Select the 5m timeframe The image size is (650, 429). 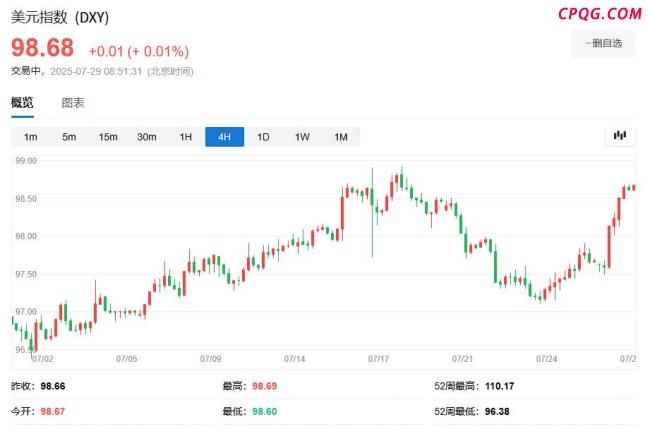69,137
